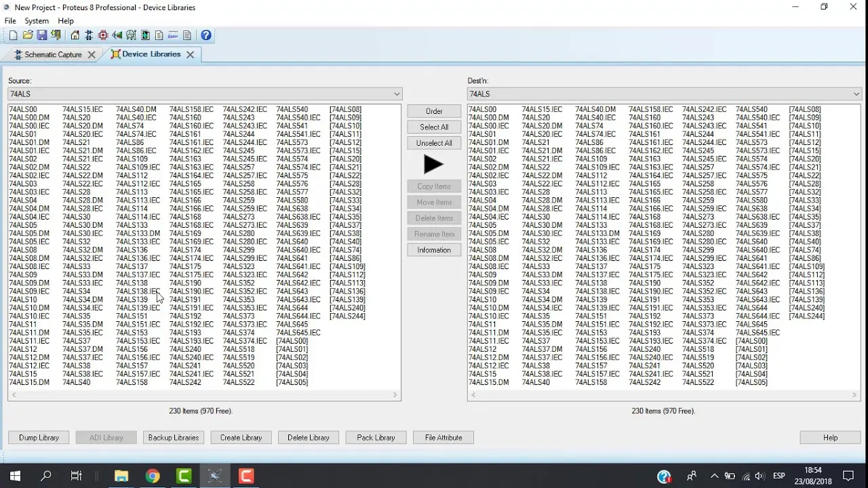The image size is (868, 488).
Task: Launch the 3D Visualizer toolbar icon
Action: pyautogui.click(x=117, y=35)
